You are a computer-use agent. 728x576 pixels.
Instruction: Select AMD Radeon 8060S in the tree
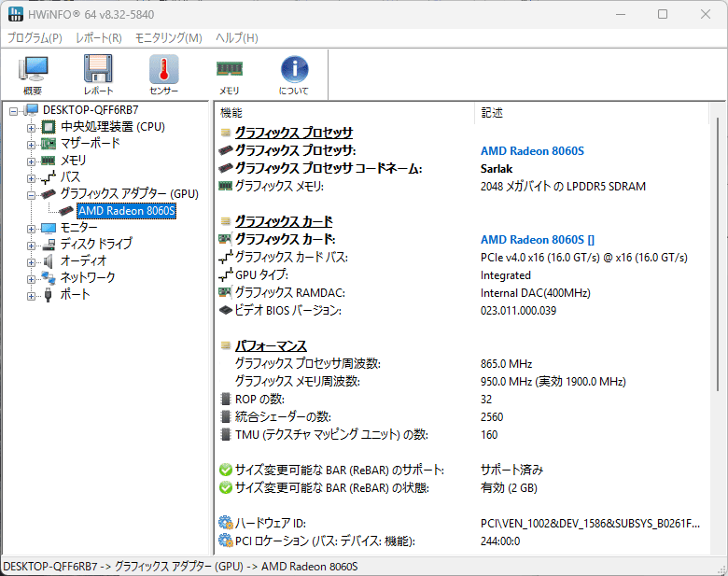tap(126, 211)
